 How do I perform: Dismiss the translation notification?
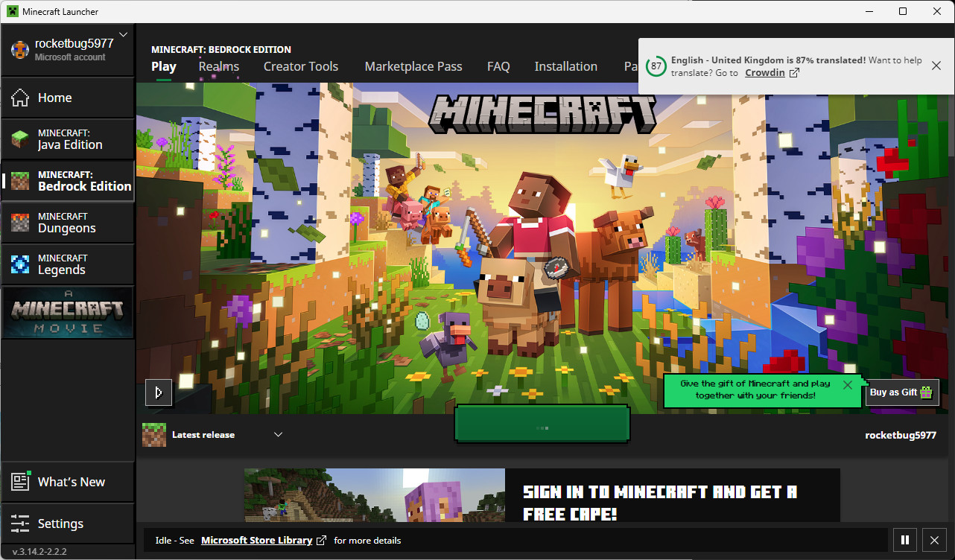pos(936,66)
